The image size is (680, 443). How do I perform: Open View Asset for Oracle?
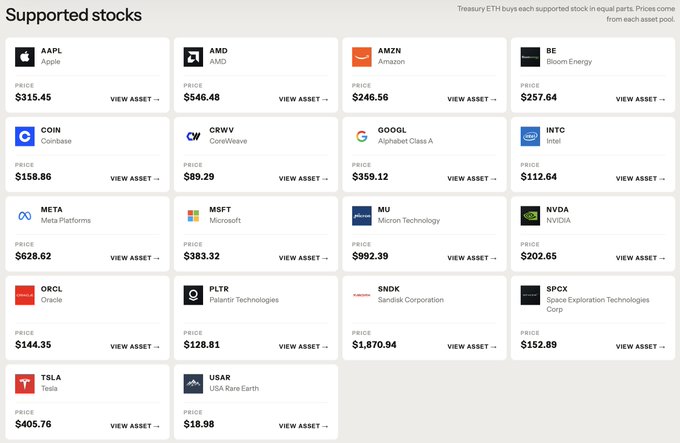[x=135, y=347]
